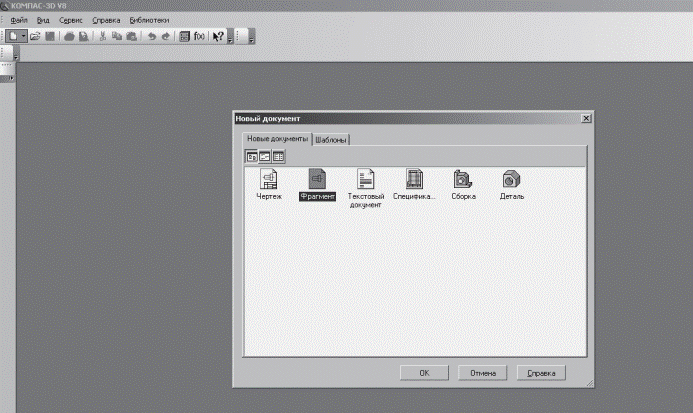Select the Деталь document type
This screenshot has height=413, width=693.
tap(512, 185)
